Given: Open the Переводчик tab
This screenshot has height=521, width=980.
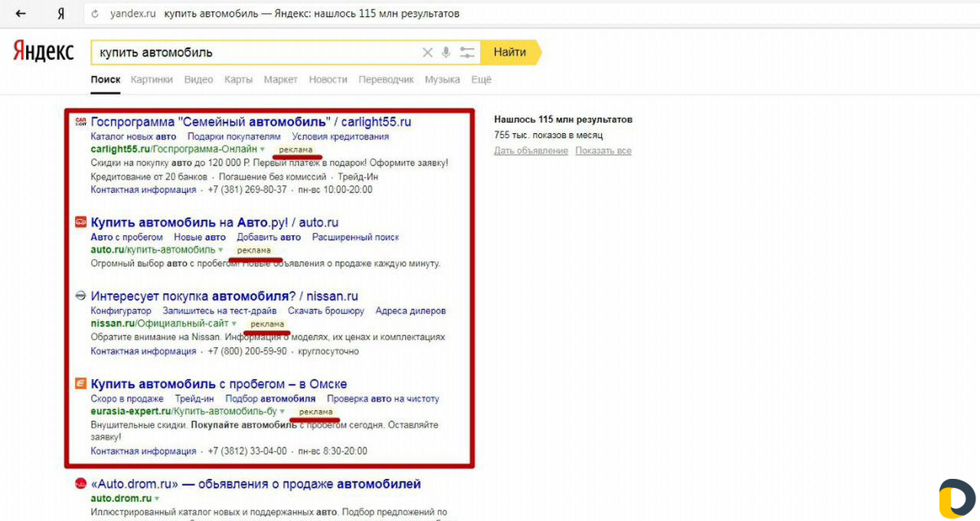Looking at the screenshot, I should (387, 80).
